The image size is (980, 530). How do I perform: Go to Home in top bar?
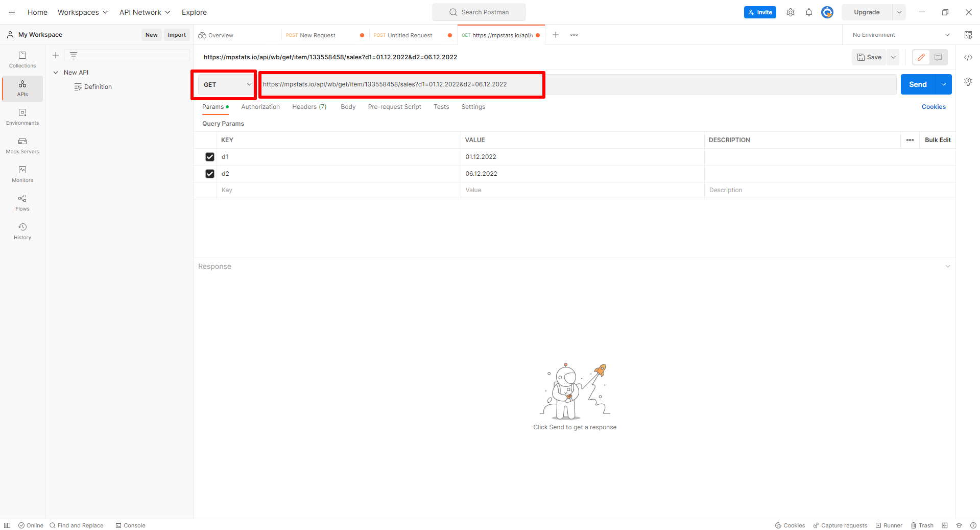(x=37, y=12)
